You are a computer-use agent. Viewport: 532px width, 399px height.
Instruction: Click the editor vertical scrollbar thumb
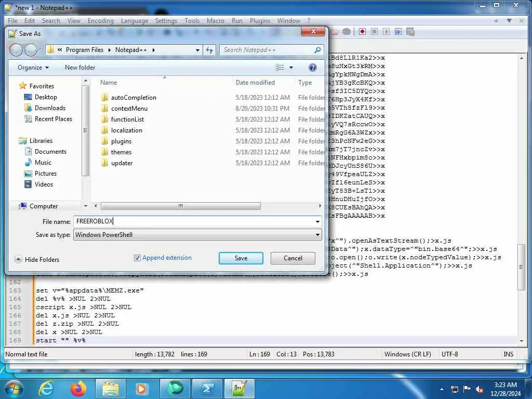coord(522,267)
